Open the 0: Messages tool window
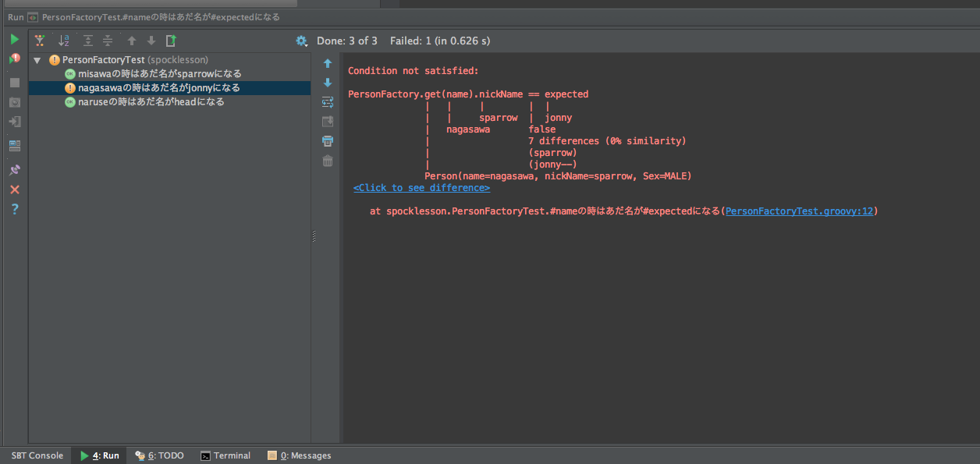The image size is (980, 464). 299,455
